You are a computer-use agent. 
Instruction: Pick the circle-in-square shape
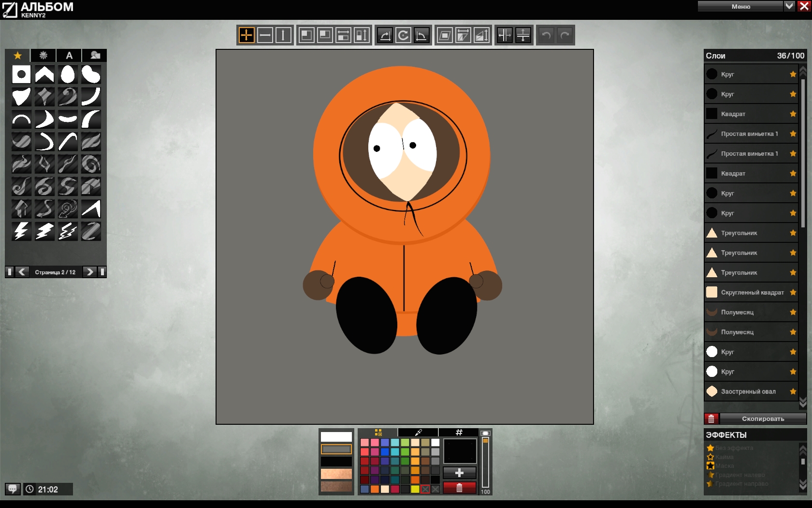coord(21,75)
